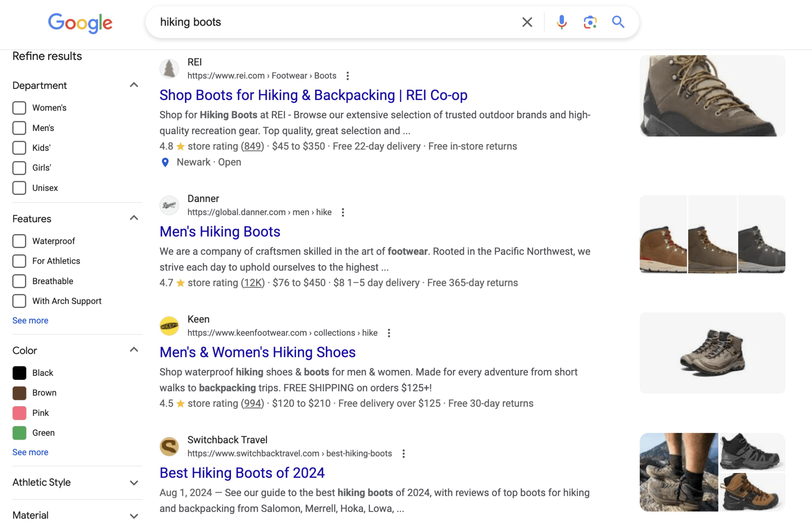Click the map pin icon beside Newark
Viewport: 812px width, 527px height.
click(165, 162)
